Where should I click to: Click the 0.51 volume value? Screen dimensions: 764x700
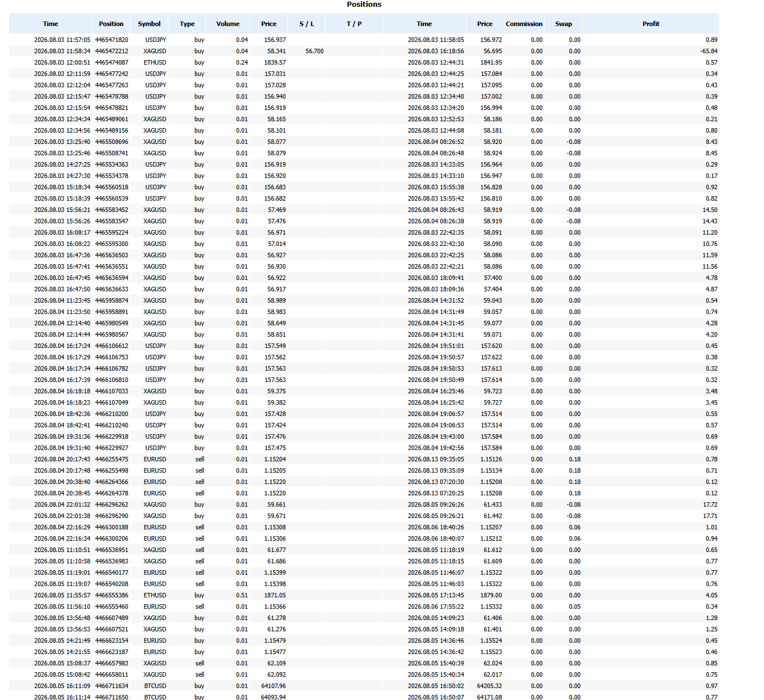click(x=242, y=595)
